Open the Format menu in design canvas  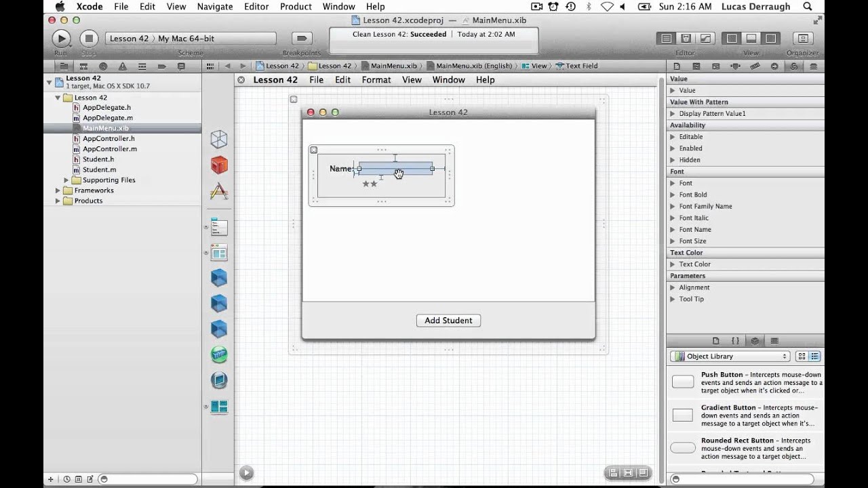coord(376,80)
